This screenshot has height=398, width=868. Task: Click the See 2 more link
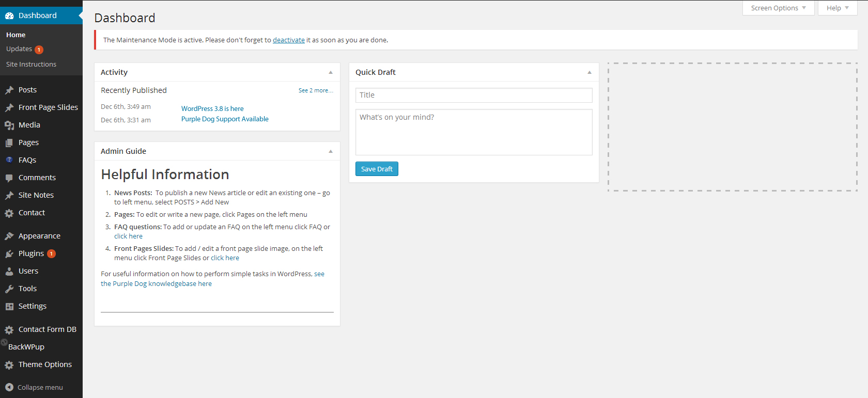point(316,90)
